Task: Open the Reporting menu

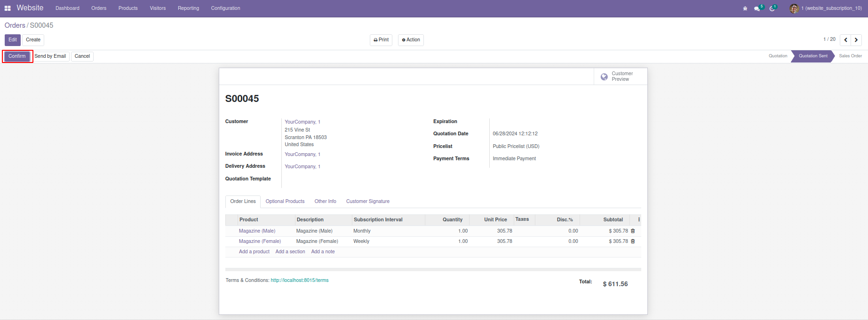Action: coord(188,8)
